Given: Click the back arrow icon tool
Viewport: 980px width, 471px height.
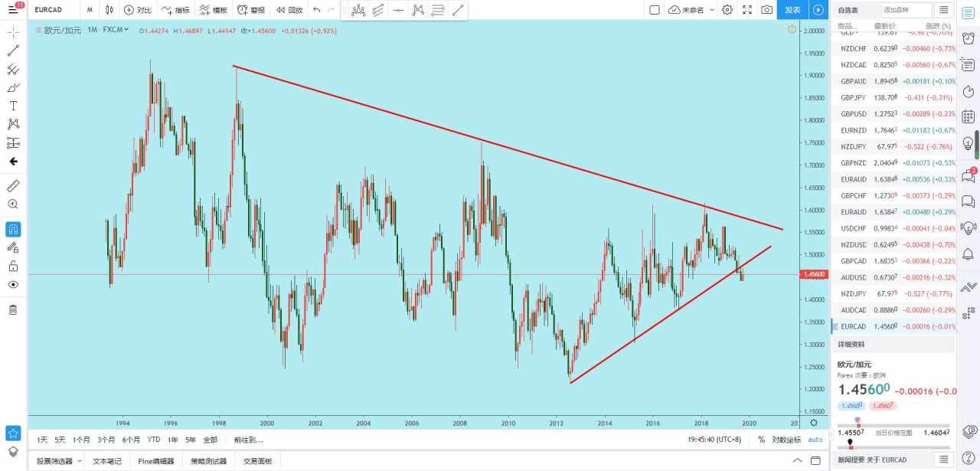Looking at the screenshot, I should click(x=13, y=162).
